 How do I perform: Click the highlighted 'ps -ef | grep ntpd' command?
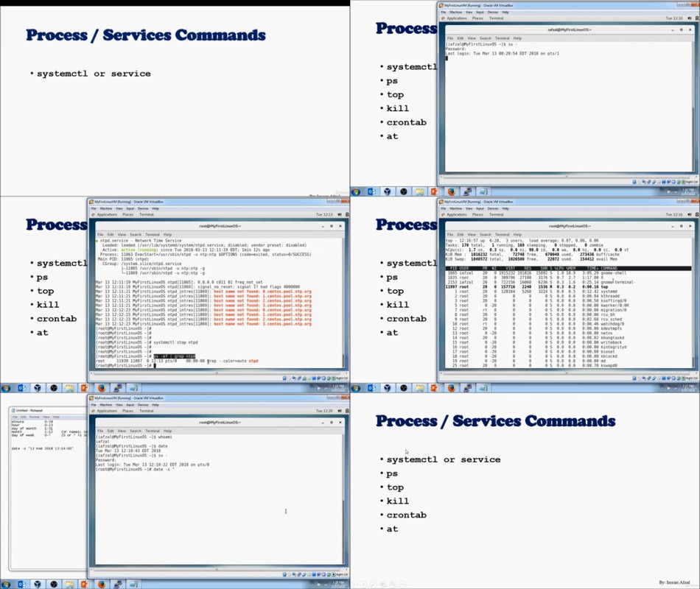click(x=175, y=356)
